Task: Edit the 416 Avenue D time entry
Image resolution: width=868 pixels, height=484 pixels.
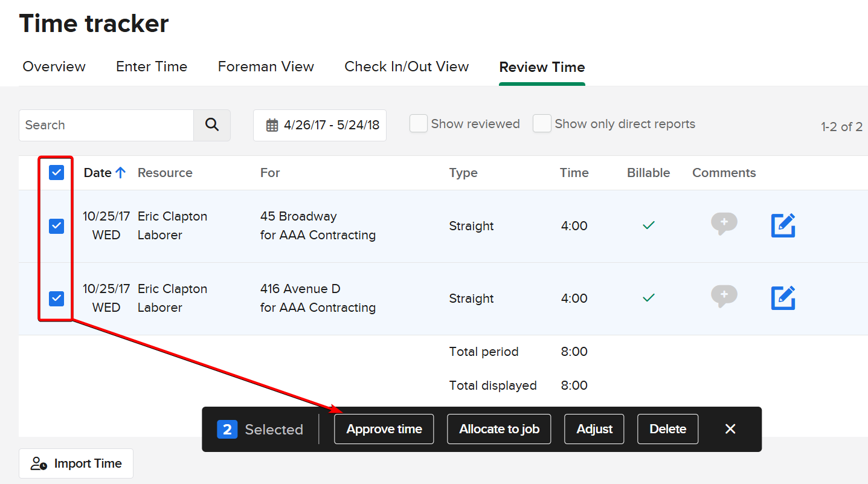Action: 783,298
